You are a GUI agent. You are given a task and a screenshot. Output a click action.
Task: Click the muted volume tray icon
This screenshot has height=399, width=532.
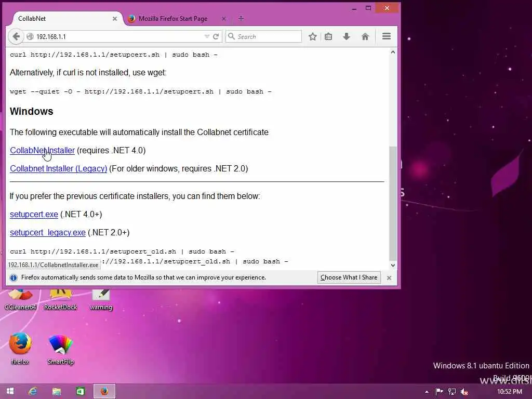tap(464, 392)
